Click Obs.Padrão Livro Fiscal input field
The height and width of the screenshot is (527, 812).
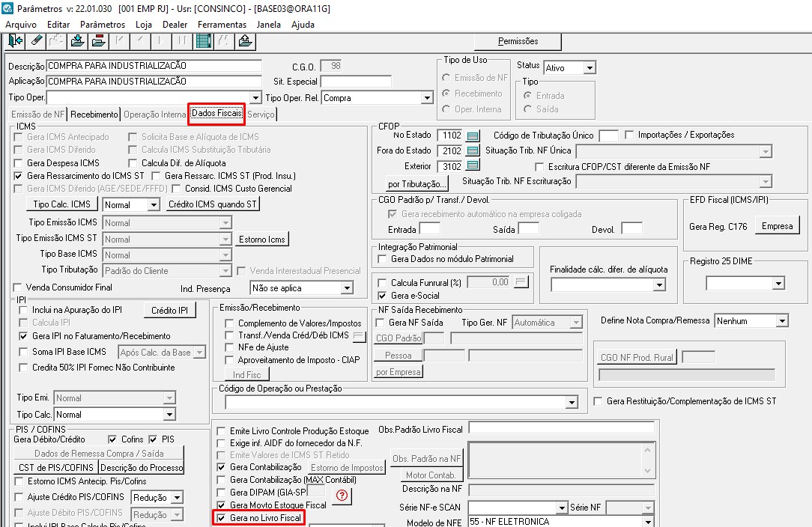coord(561,428)
